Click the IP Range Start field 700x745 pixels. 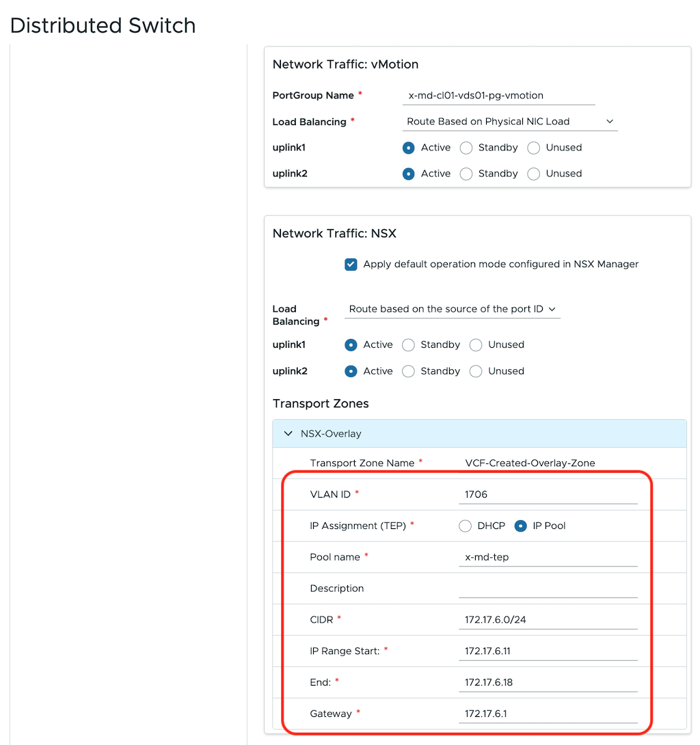pos(548,651)
